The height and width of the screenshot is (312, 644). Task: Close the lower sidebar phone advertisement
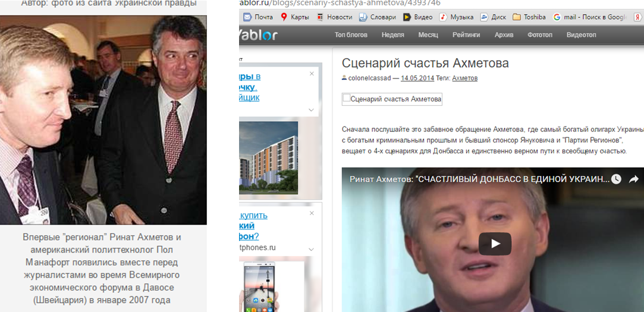coord(312,213)
